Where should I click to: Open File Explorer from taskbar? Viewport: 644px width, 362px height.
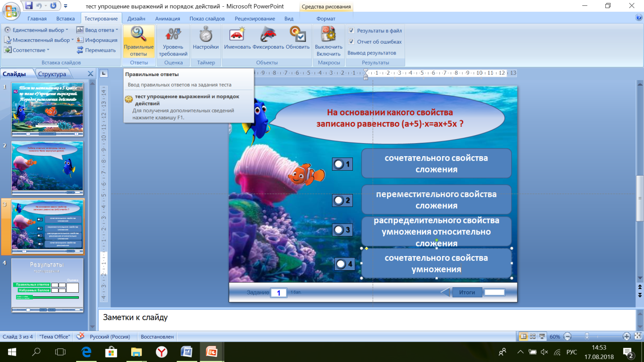tap(137, 352)
